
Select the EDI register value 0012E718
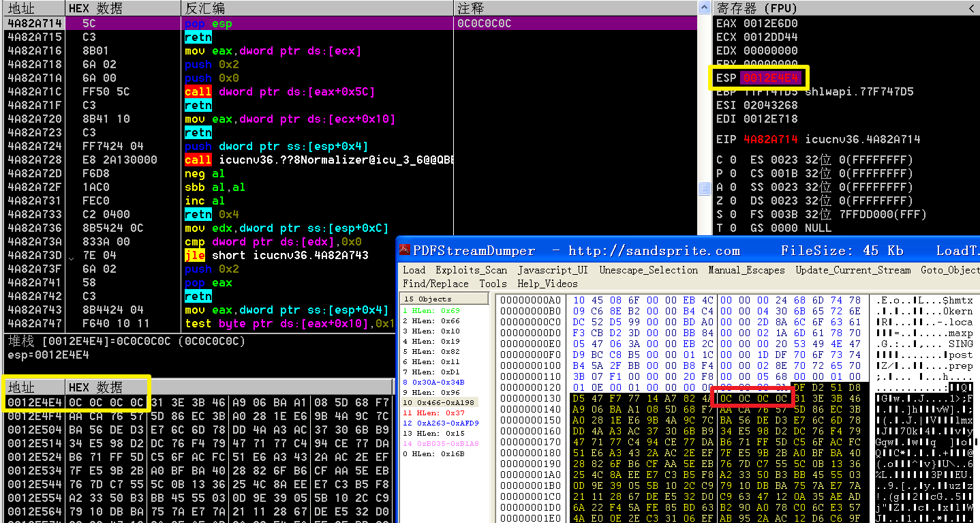tap(770, 119)
